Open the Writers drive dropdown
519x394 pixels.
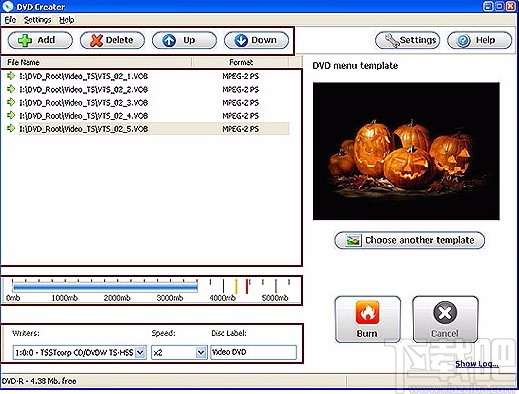pyautogui.click(x=141, y=352)
